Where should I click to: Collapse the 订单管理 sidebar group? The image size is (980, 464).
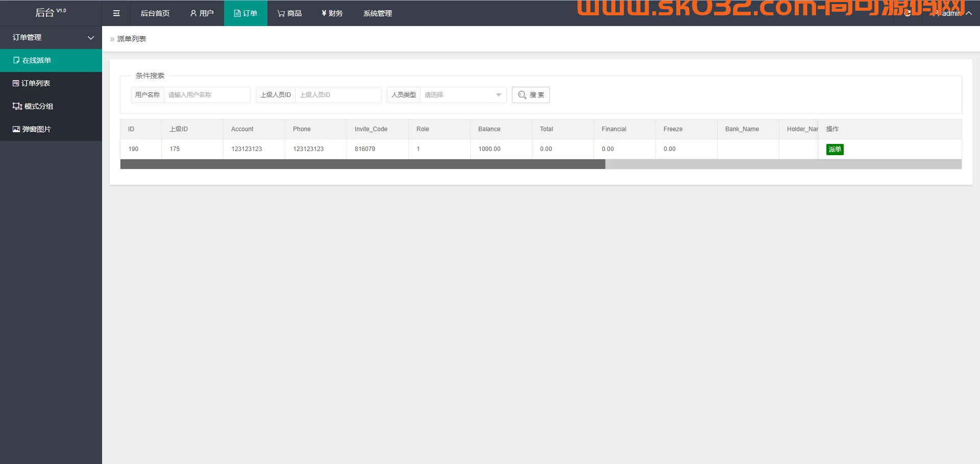[51, 37]
